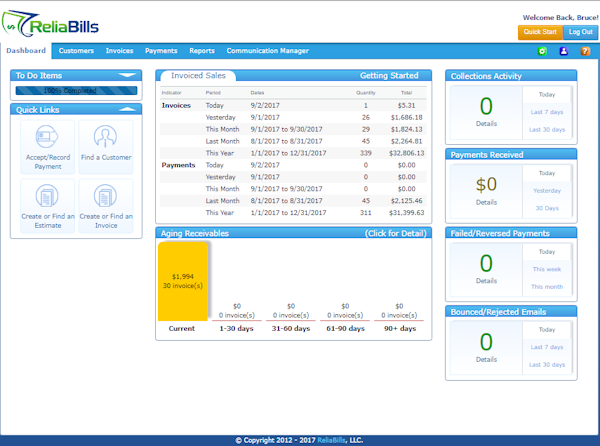Open Failed/Reversed Payments Details

coord(486,281)
